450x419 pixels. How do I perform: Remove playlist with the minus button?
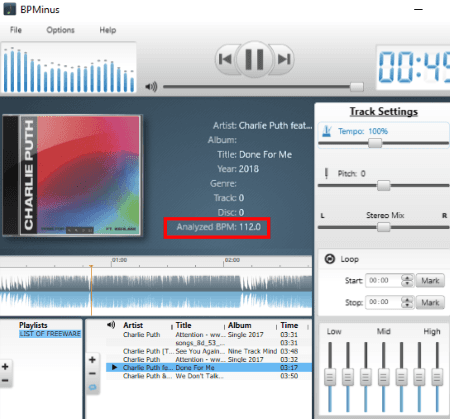click(5, 380)
